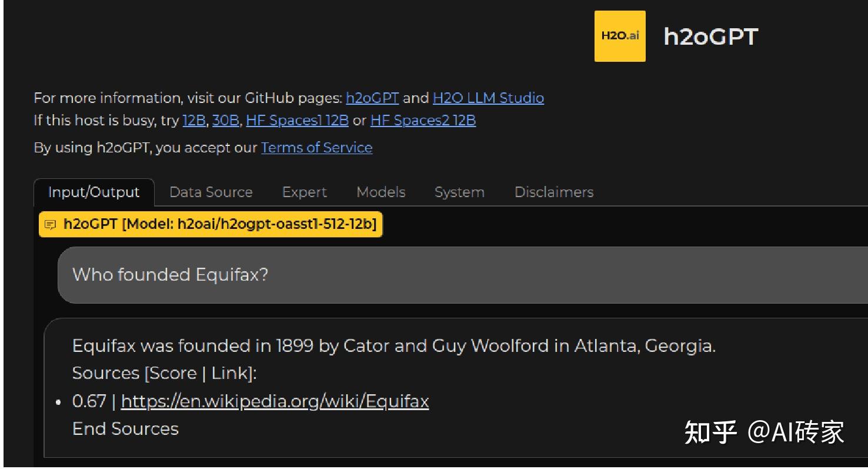Click the yellow H2O.ai logo
Image resolution: width=868 pixels, height=469 pixels.
pos(619,36)
